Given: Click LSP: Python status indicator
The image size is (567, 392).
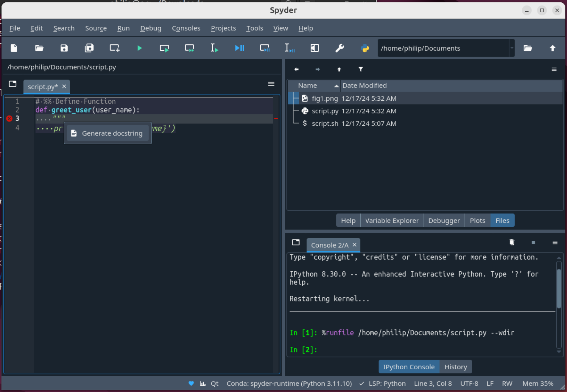Looking at the screenshot, I should [382, 383].
